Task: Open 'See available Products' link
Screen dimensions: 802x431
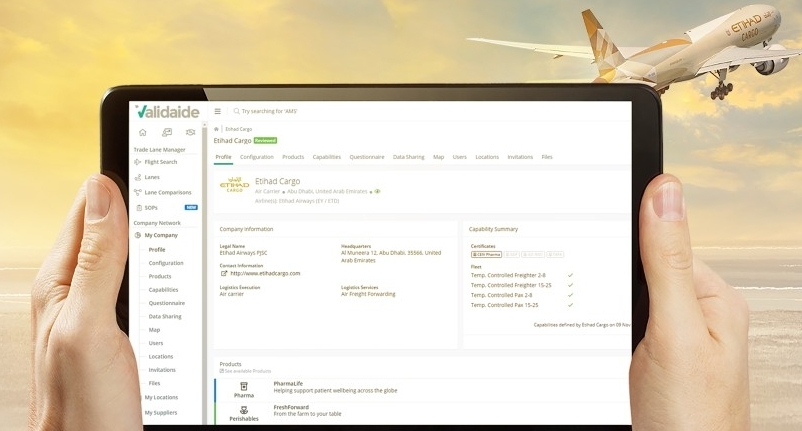Action: tap(246, 371)
